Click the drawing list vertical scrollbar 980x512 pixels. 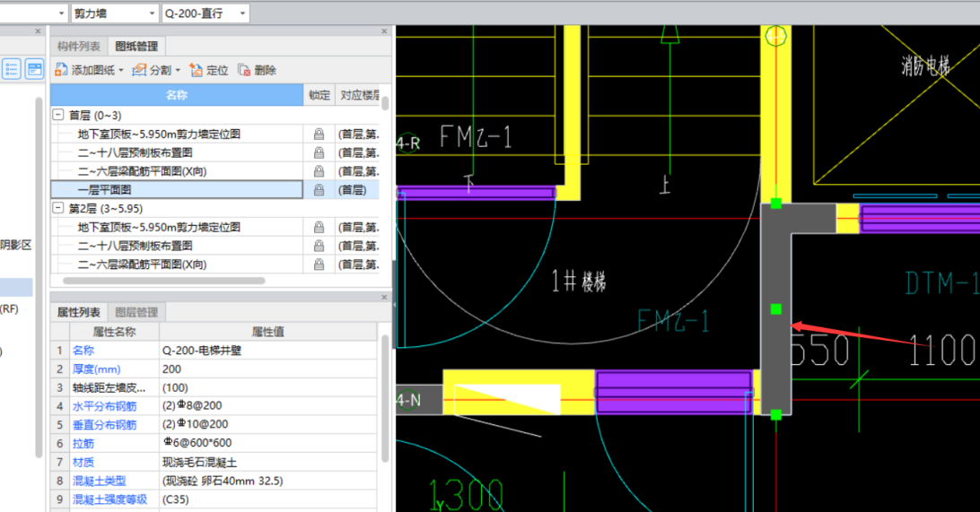click(x=385, y=103)
